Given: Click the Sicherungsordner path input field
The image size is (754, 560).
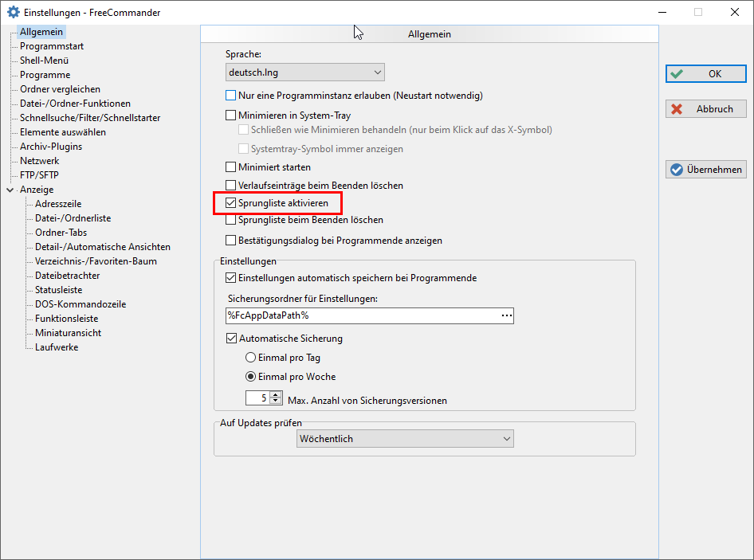Looking at the screenshot, I should point(363,315).
